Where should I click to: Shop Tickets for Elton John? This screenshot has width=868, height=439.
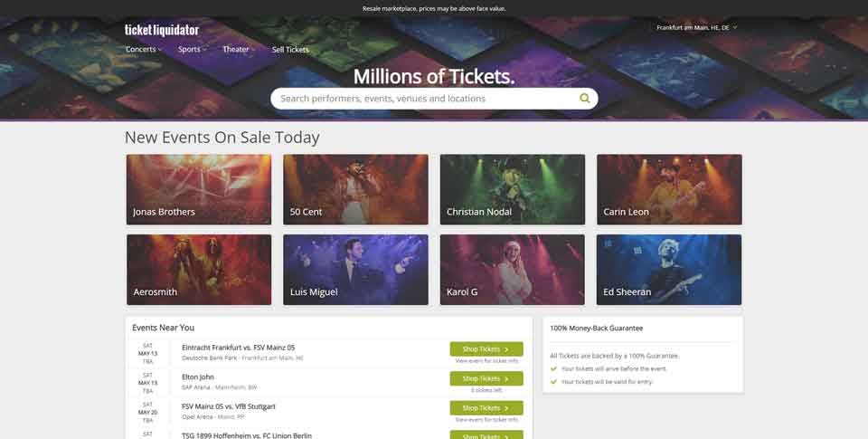pos(486,378)
